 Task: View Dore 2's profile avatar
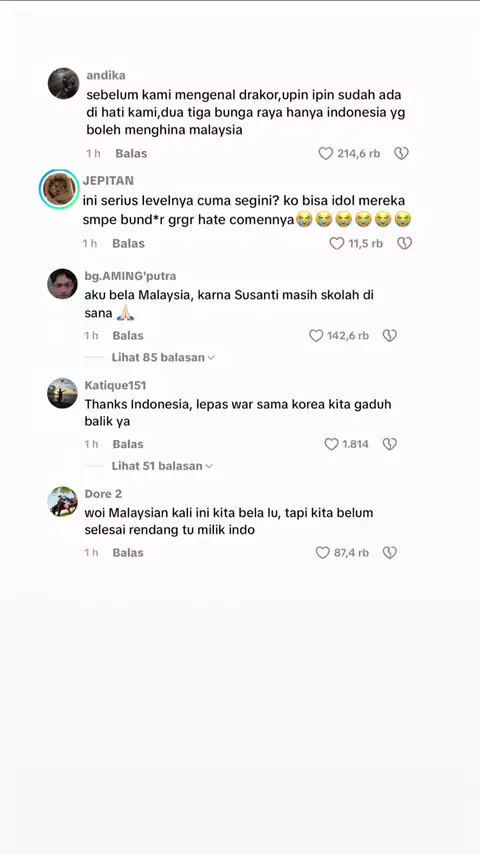coord(62,502)
